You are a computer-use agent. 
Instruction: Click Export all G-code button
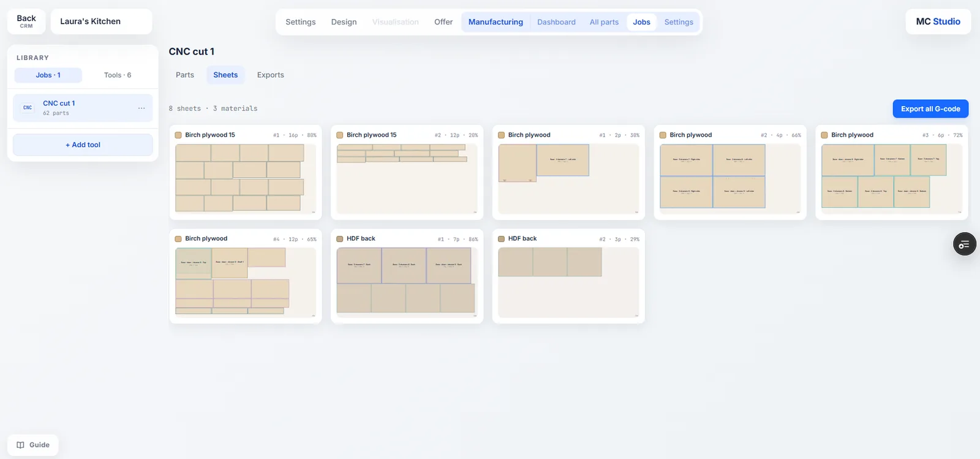point(930,109)
